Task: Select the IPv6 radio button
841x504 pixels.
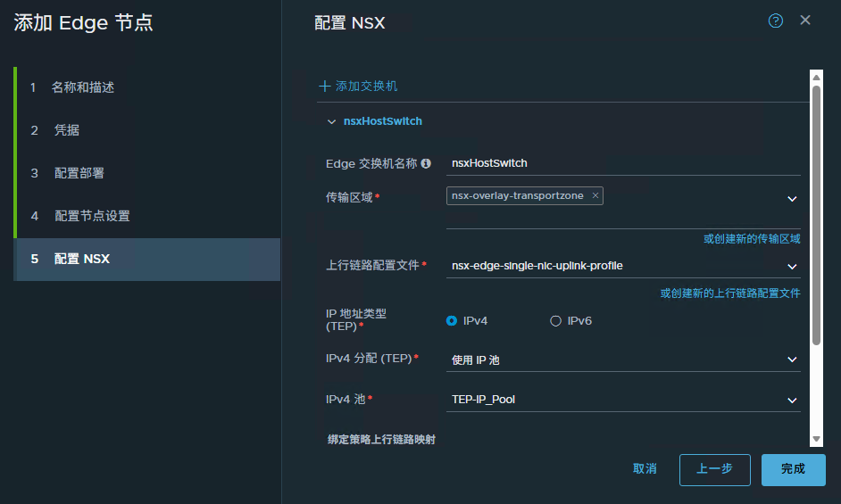Action: click(x=555, y=320)
